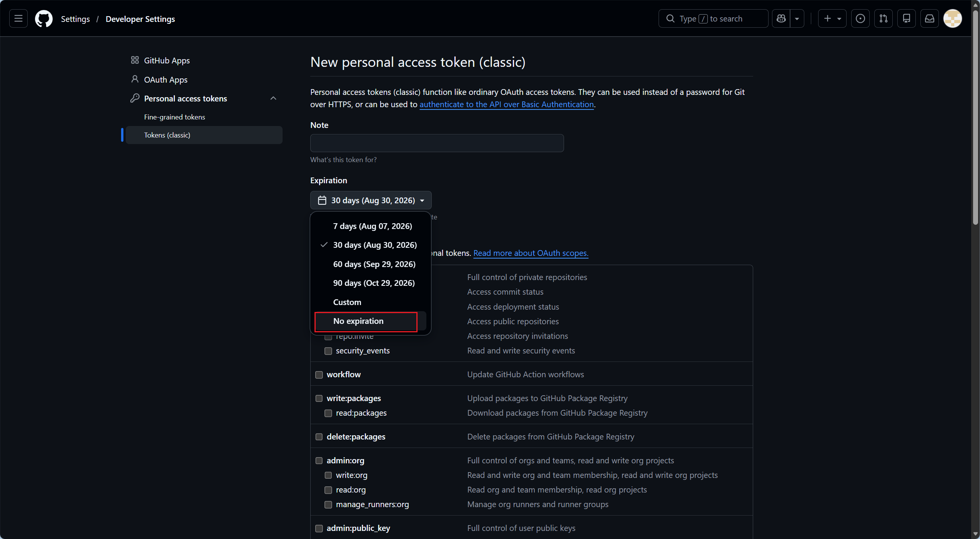Click 'Access deployment status' description
The width and height of the screenshot is (980, 539).
click(513, 307)
